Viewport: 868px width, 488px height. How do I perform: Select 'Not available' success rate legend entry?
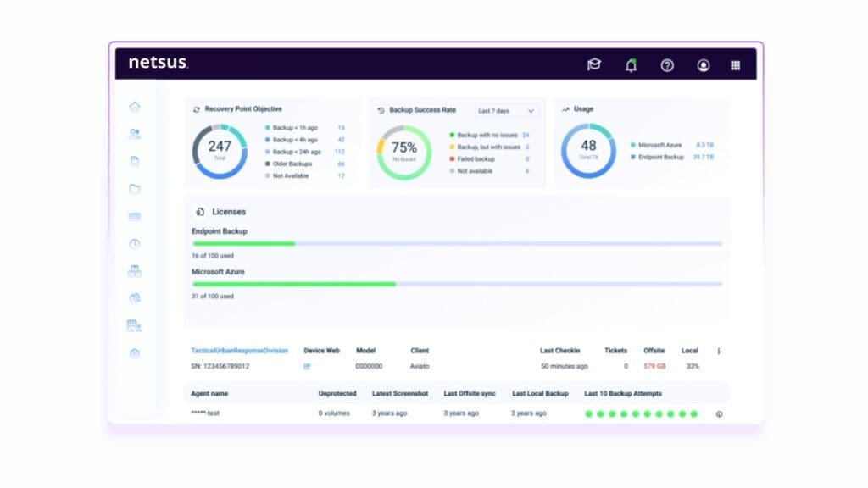pos(489,171)
